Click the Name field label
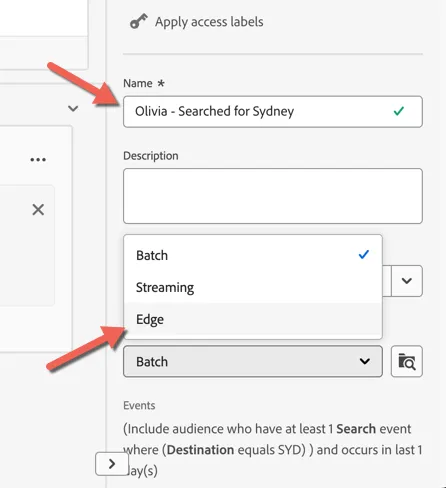Screen dimensions: 446x488 144,83
